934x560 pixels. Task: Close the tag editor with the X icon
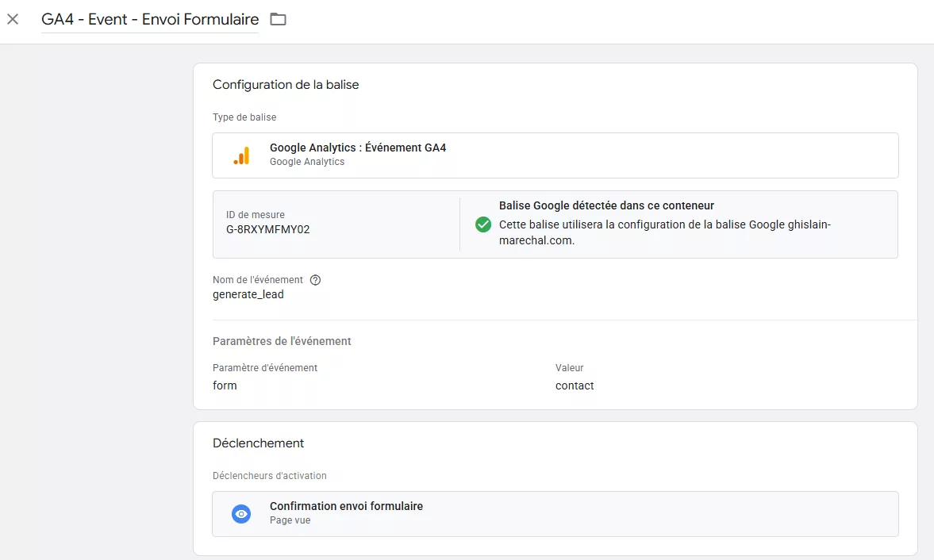13,19
